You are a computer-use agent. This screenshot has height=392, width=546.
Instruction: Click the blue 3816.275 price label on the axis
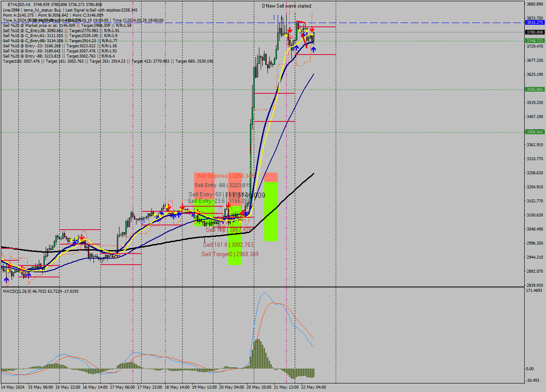(x=534, y=22)
